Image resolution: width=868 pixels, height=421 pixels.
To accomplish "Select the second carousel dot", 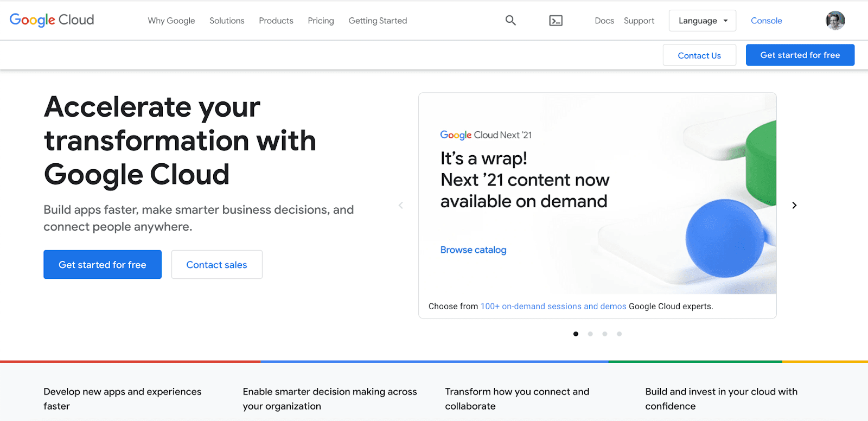I will [590, 334].
